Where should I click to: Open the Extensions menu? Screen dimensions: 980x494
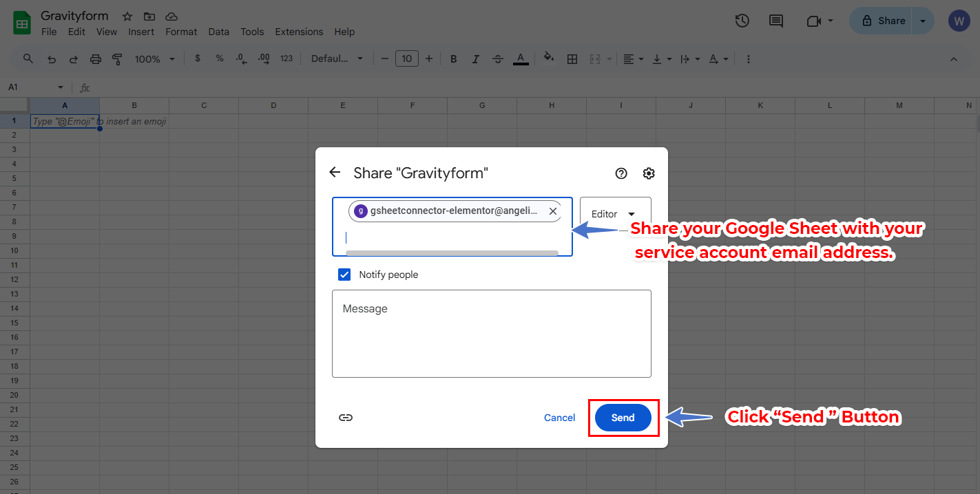click(299, 32)
